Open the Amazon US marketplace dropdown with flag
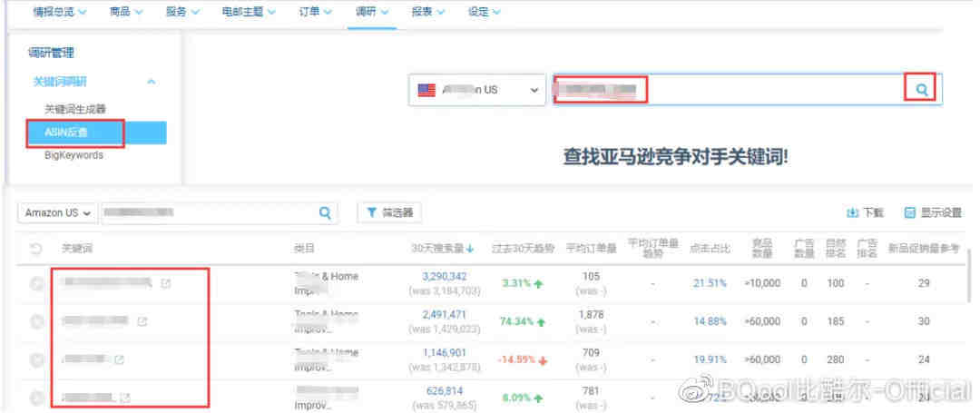 click(477, 90)
